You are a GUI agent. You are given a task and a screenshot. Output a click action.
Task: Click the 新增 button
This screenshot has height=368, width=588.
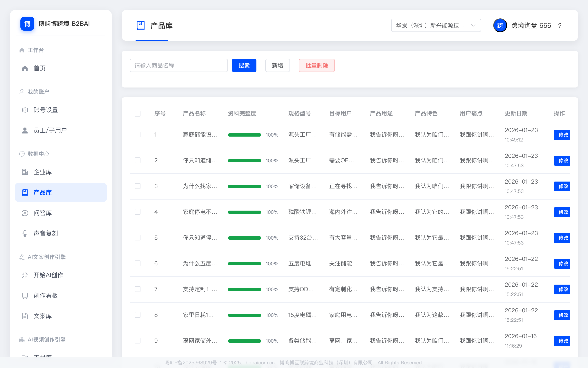tap(277, 65)
